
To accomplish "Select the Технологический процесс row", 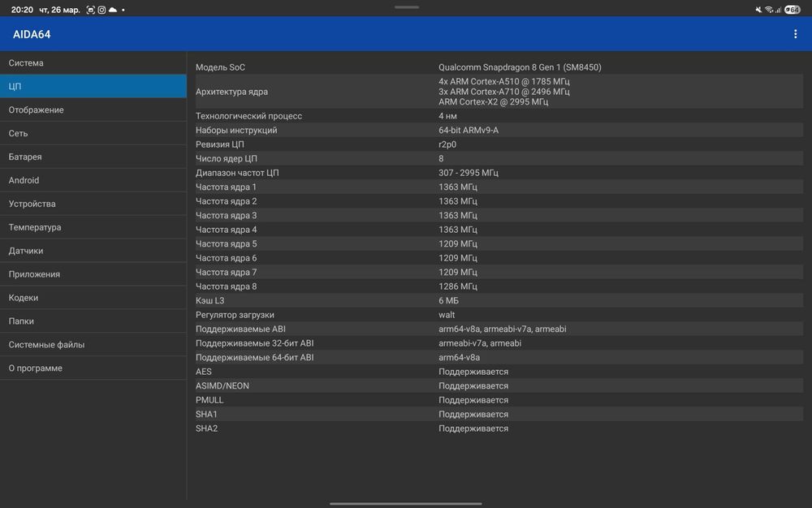I will point(499,116).
